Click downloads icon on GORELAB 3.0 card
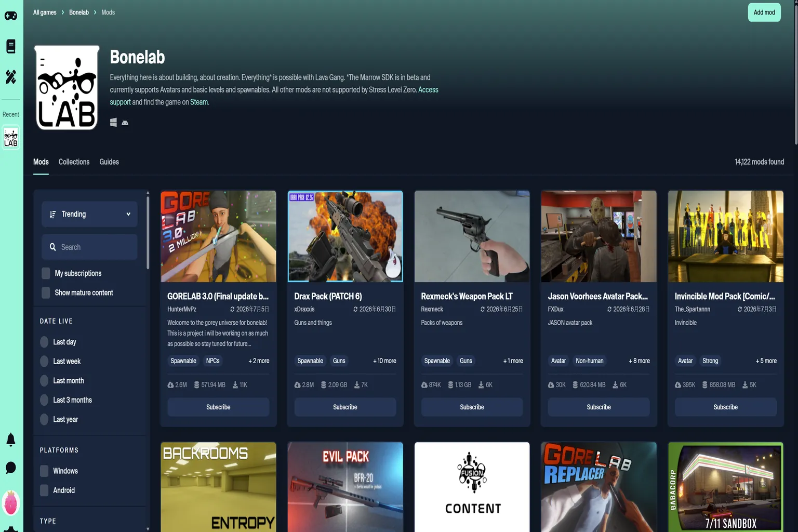Viewport: 798px width, 532px height. 235,385
